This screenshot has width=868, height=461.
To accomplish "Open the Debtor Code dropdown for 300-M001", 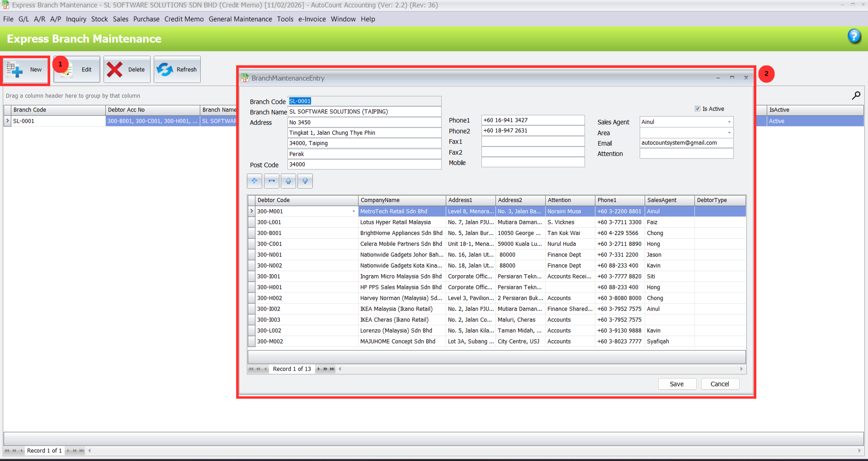I will coord(353,211).
